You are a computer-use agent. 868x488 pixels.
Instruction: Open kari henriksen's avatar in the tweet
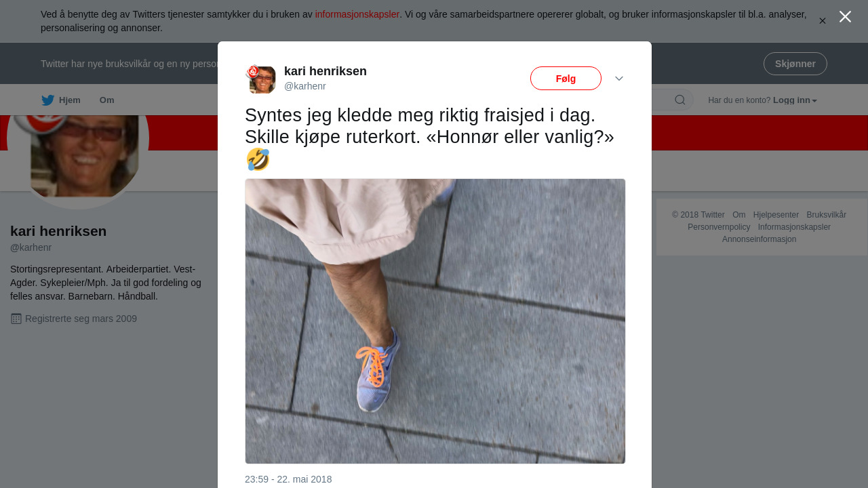tap(260, 79)
